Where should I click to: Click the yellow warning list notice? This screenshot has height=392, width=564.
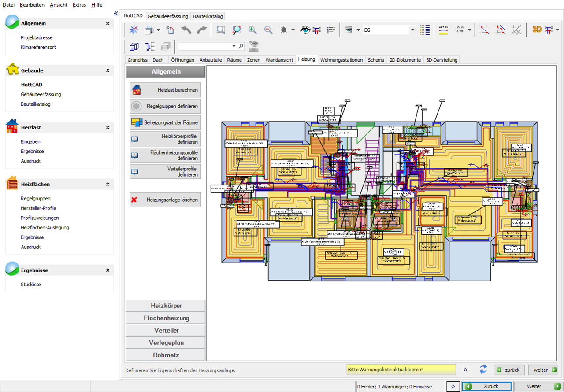tap(401, 370)
